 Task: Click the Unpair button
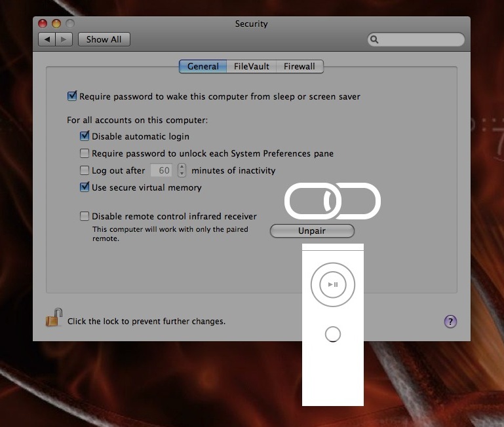(x=312, y=231)
